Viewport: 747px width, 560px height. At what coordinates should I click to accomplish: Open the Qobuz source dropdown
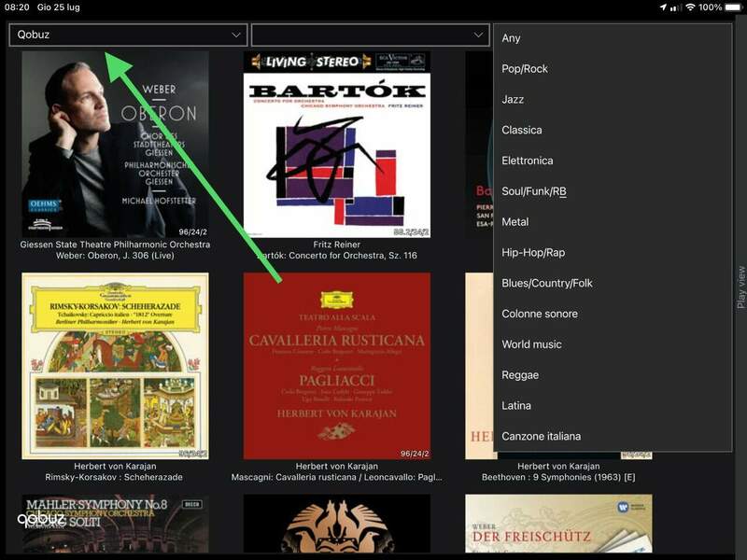[128, 35]
